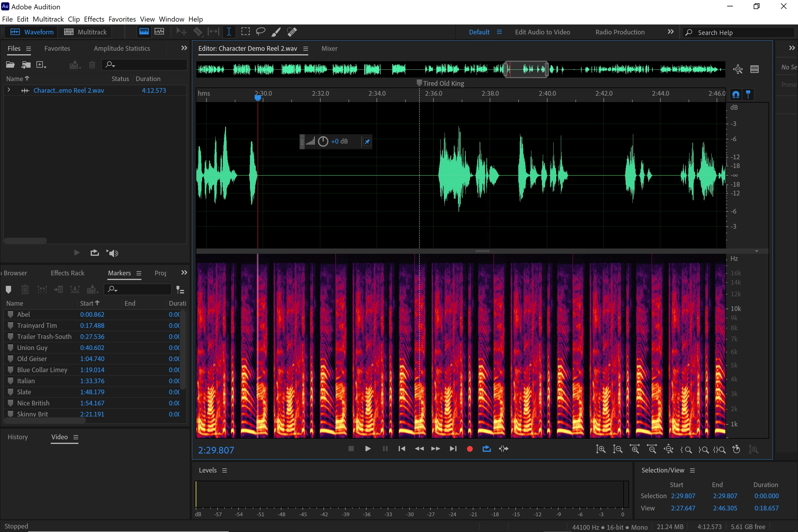This screenshot has height=532, width=798.
Task: Toggle the Show Spectral Frequency Display button
Action: point(144,32)
